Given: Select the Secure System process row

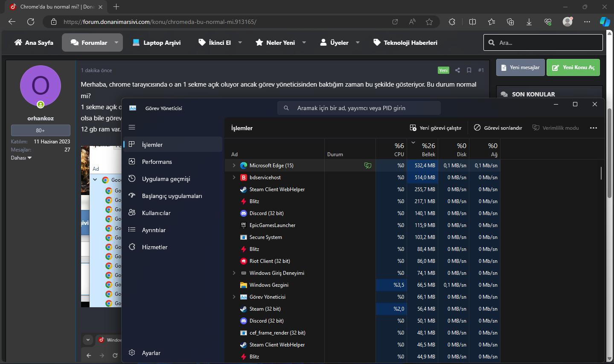Looking at the screenshot, I should tap(363, 237).
